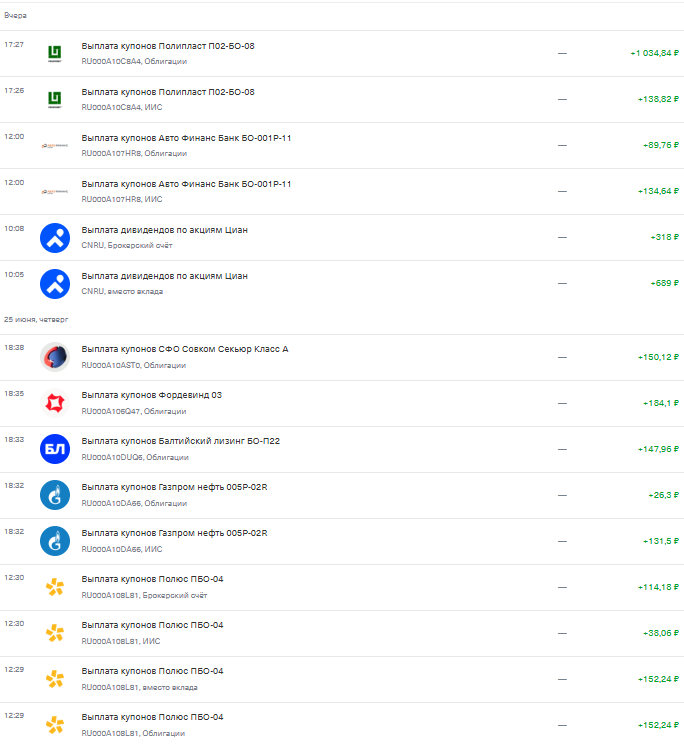The height and width of the screenshot is (744, 684).
Task: Select the red Фордевинд 03 icon
Action: tap(55, 403)
